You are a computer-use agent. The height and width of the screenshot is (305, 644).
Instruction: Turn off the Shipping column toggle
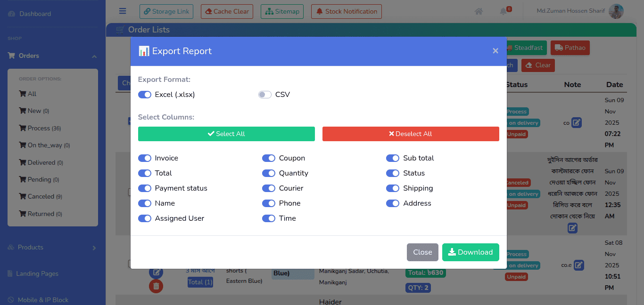393,188
